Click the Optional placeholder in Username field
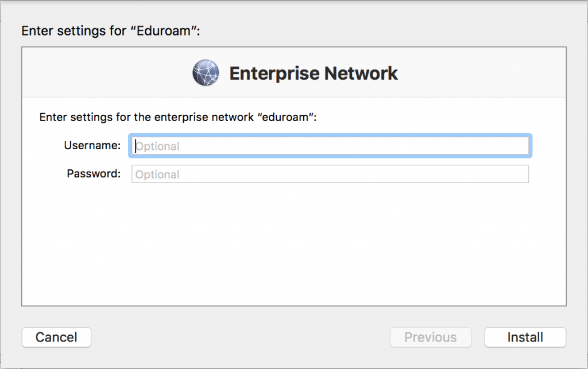 [x=157, y=146]
